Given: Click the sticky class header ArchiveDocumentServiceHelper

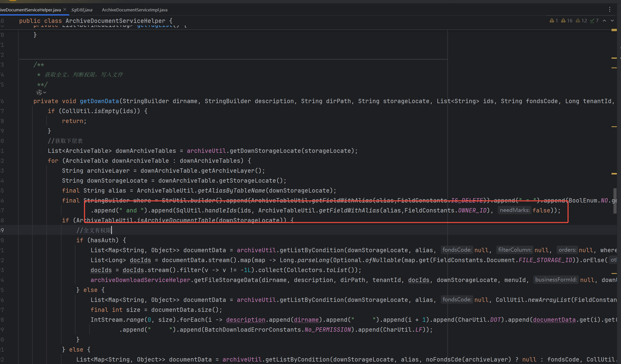Looking at the screenshot, I should tap(115, 21).
